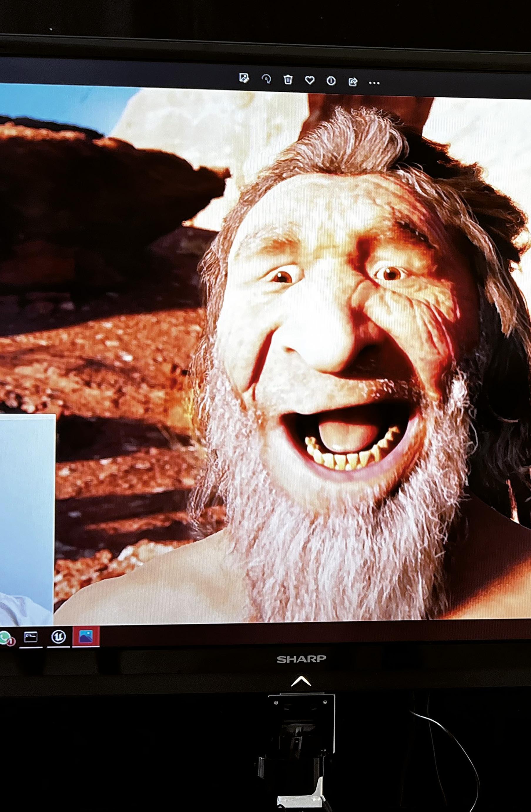Switch to Unreal Engine in the taskbar

click(58, 636)
